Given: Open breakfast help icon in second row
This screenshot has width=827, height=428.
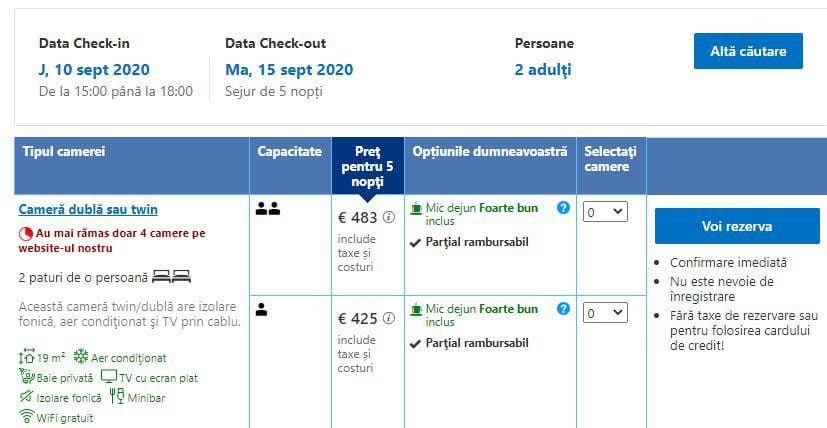Looking at the screenshot, I should pyautogui.click(x=563, y=309).
